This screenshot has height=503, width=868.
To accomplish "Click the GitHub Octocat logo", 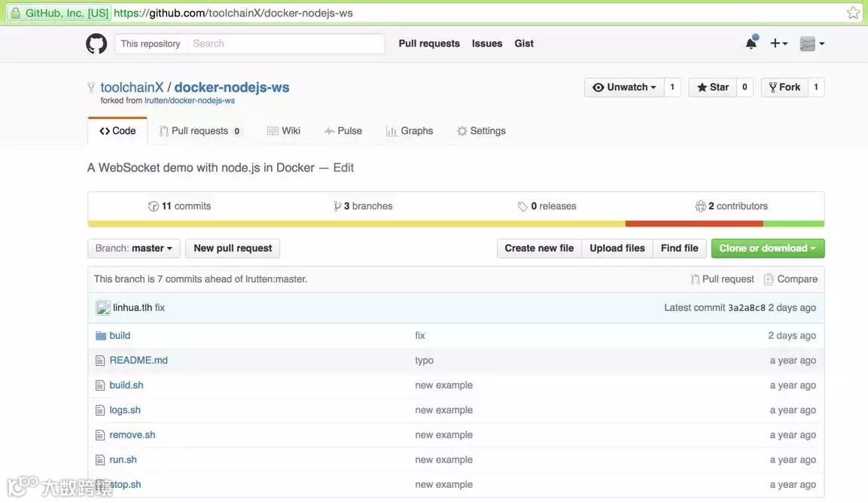I will (x=96, y=44).
